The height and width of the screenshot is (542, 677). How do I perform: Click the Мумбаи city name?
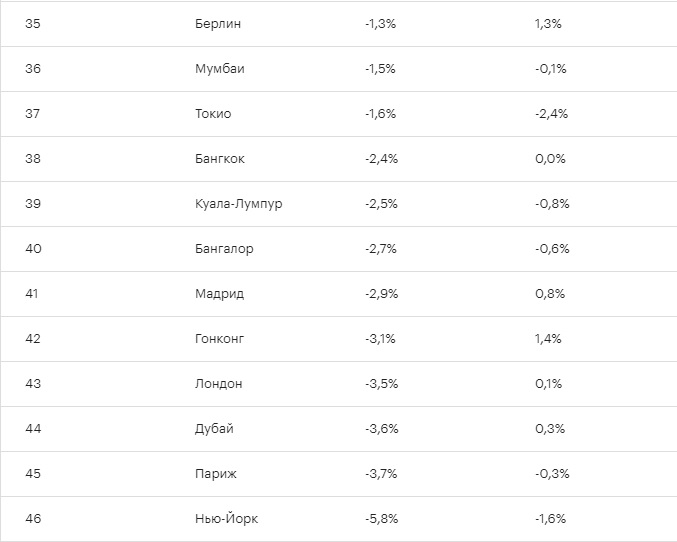219,69
